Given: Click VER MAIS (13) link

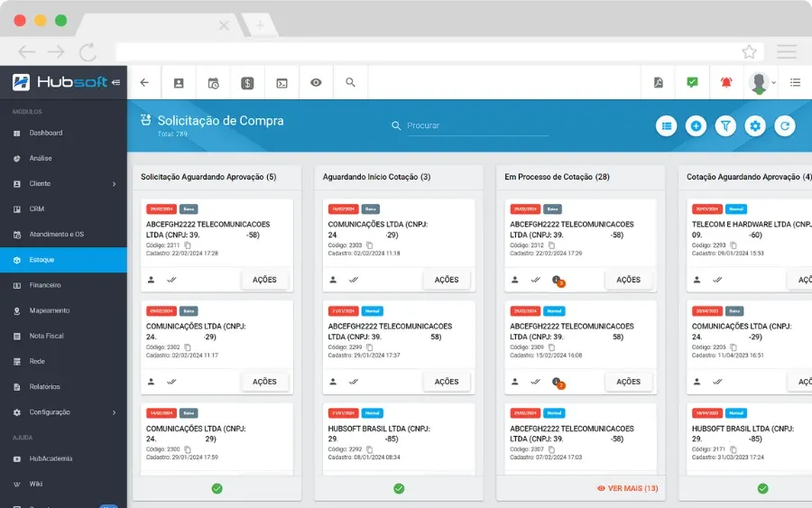Looking at the screenshot, I should [628, 488].
